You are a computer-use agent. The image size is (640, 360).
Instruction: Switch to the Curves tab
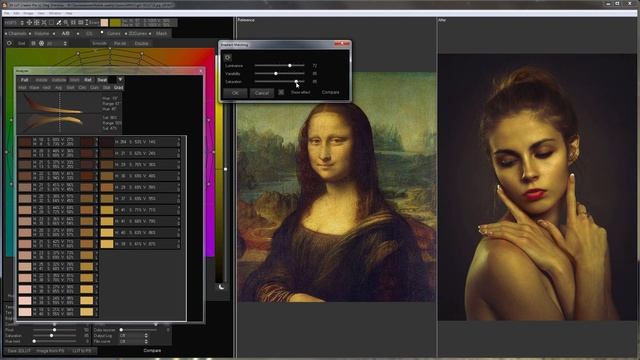(x=113, y=33)
